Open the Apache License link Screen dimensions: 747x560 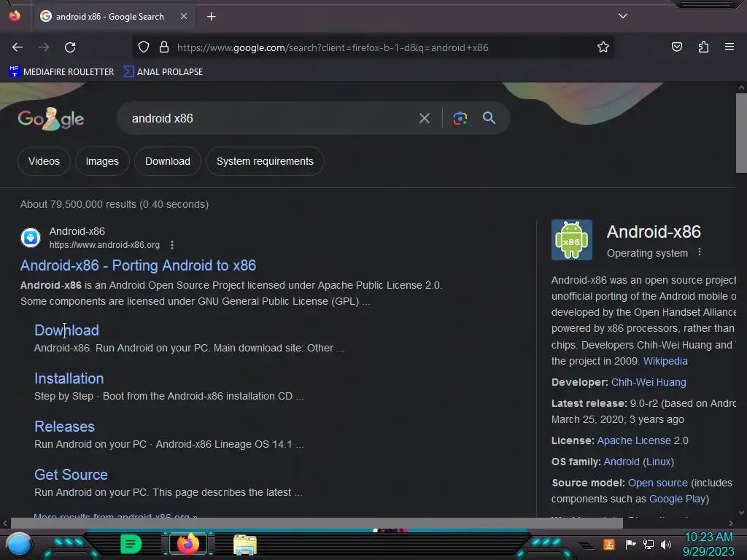pos(634,440)
